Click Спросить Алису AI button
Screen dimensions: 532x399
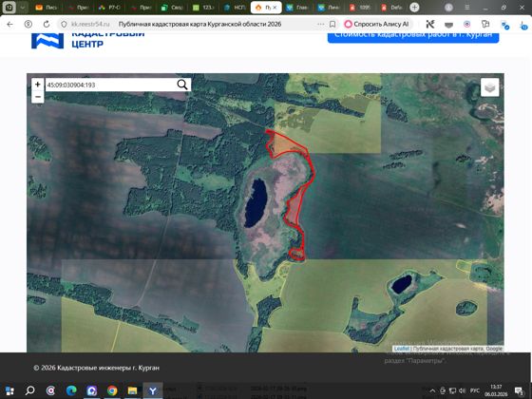click(376, 24)
